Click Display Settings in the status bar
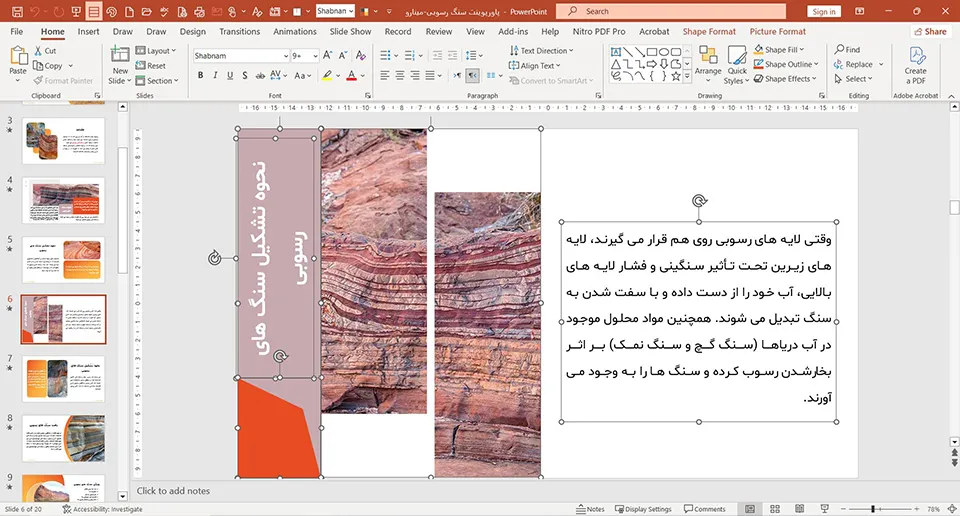Screen dimensions: 960x516 643,509
